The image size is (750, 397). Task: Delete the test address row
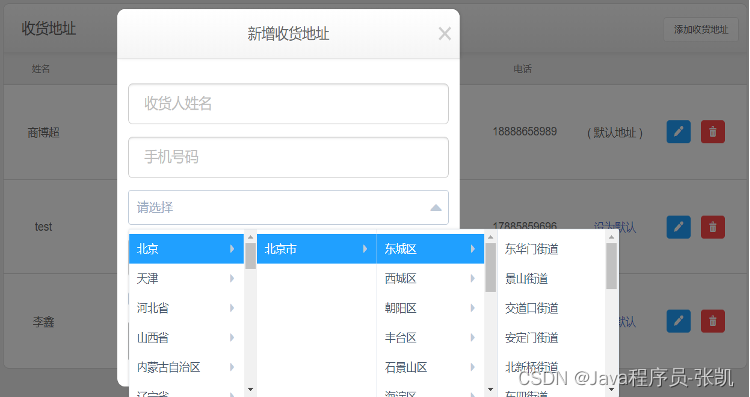[x=713, y=227]
